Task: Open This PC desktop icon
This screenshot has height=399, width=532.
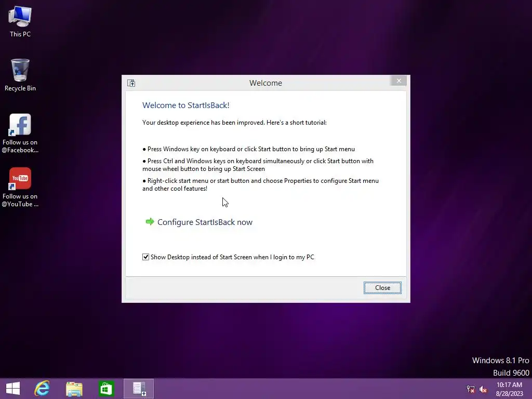Action: [x=20, y=21]
